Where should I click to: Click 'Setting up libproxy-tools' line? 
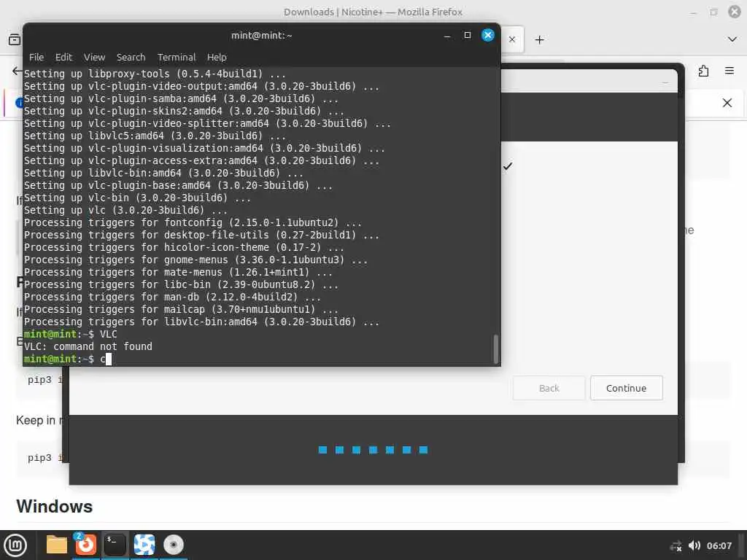155,74
